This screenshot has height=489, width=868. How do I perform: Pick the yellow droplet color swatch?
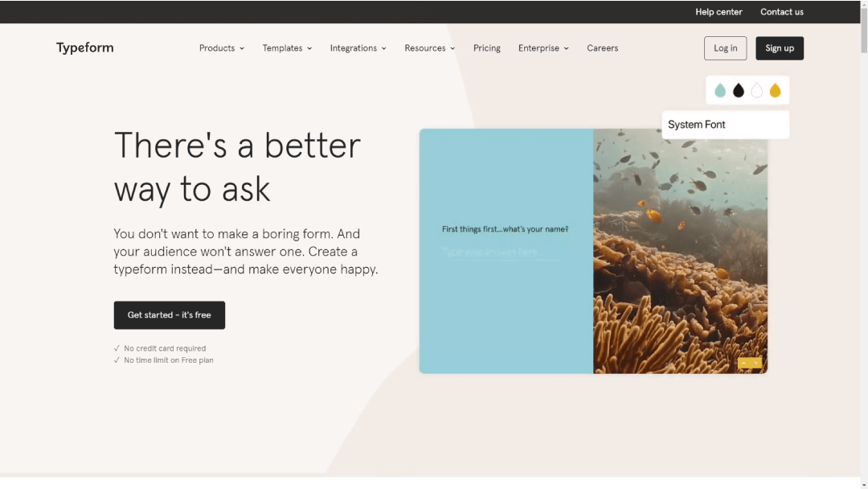pyautogui.click(x=775, y=90)
